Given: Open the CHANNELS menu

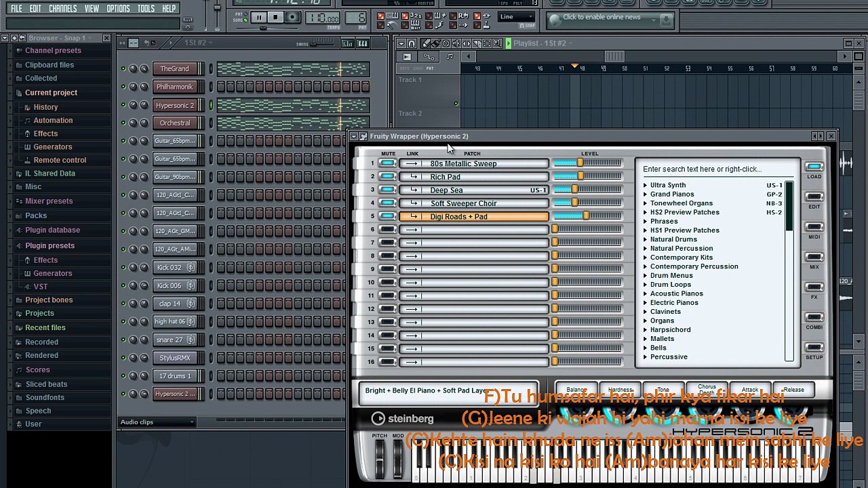Looking at the screenshot, I should (63, 9).
